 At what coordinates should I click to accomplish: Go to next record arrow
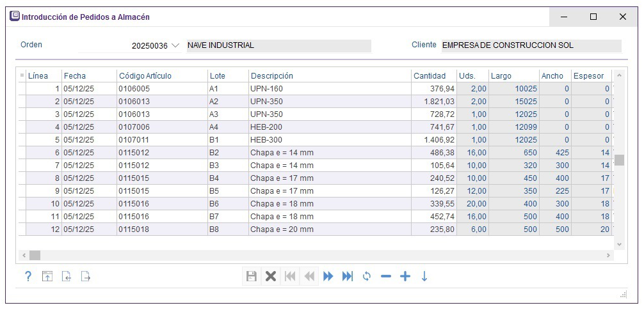pos(328,277)
